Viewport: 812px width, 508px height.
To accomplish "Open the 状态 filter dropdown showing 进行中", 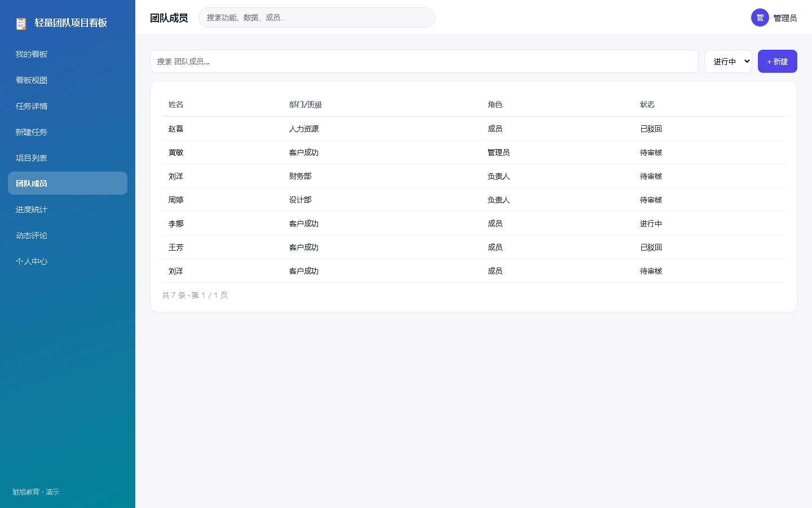I will pos(728,62).
